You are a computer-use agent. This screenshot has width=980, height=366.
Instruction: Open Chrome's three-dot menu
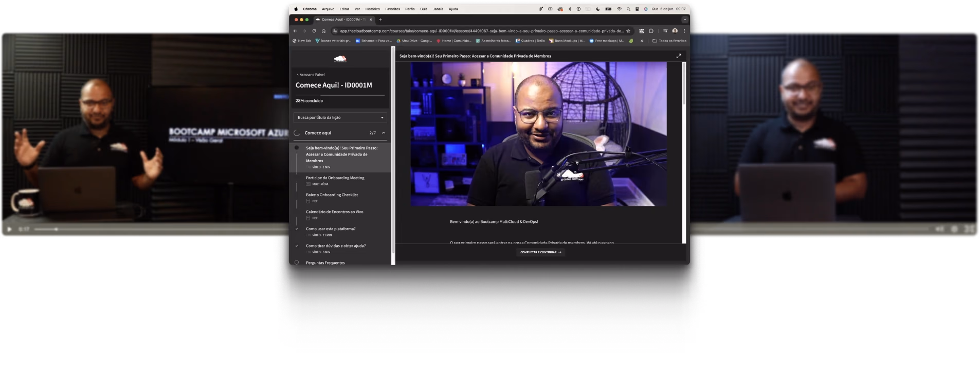(x=684, y=31)
